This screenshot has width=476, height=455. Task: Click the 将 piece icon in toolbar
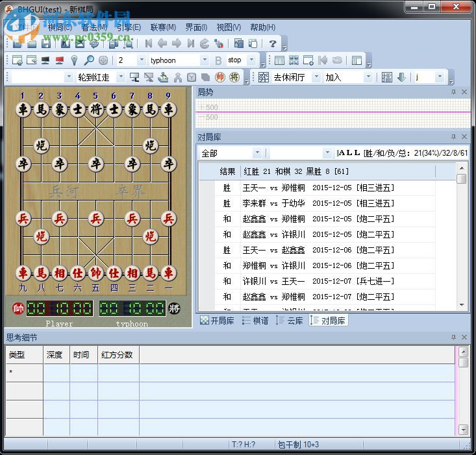234,77
